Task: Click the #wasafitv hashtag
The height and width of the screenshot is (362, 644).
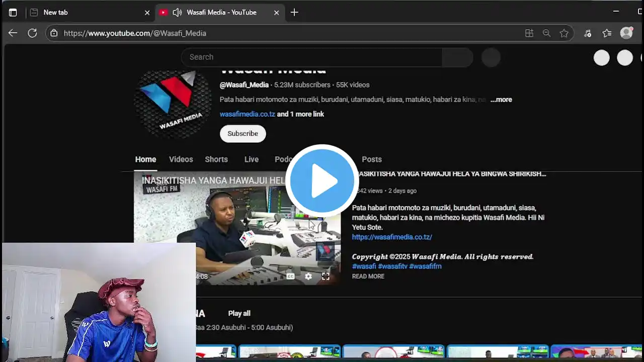Action: pos(392,266)
